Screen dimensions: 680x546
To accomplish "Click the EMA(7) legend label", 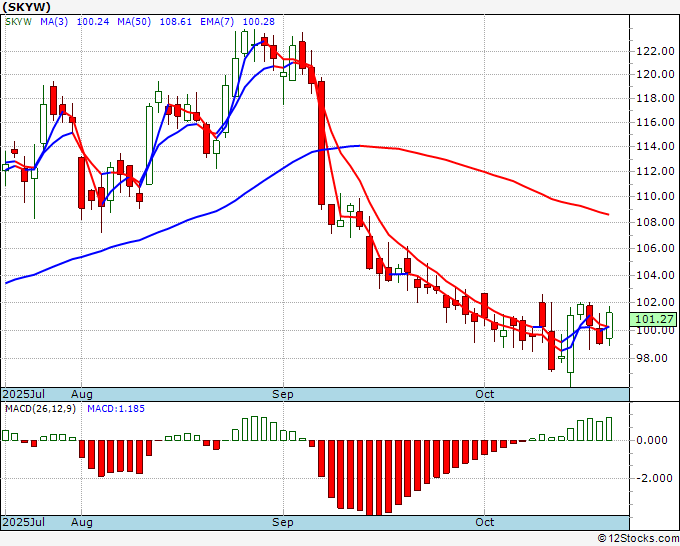I will 217,22.
